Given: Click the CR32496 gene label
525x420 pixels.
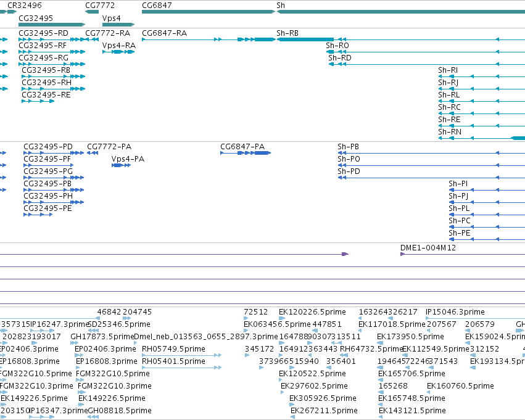Looking at the screenshot, I should click(x=25, y=6).
